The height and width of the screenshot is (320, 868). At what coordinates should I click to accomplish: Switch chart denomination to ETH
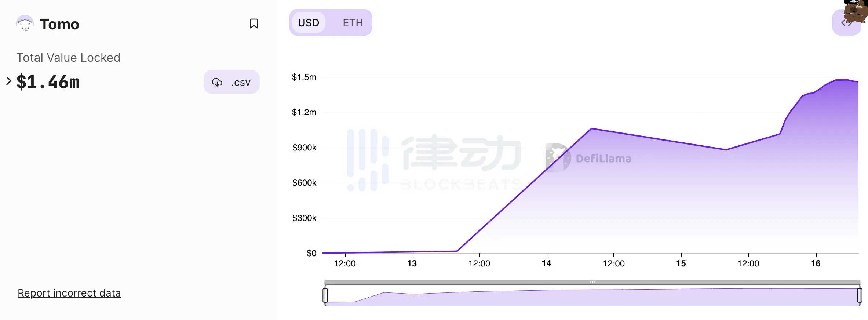click(x=353, y=23)
